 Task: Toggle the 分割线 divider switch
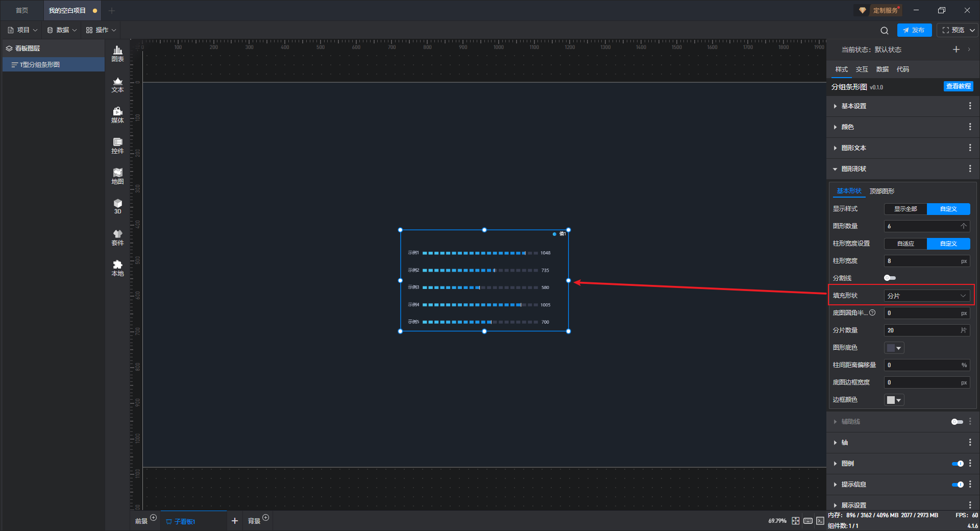click(890, 278)
